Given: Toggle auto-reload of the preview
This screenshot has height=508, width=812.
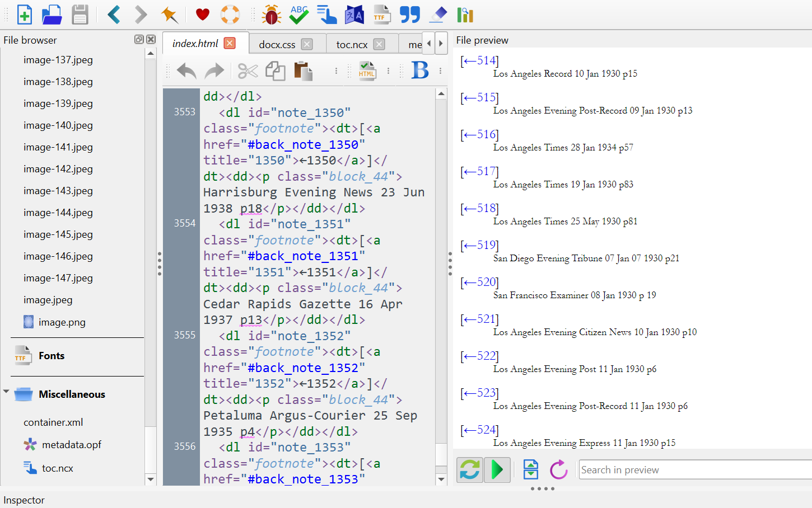Looking at the screenshot, I should (x=470, y=469).
